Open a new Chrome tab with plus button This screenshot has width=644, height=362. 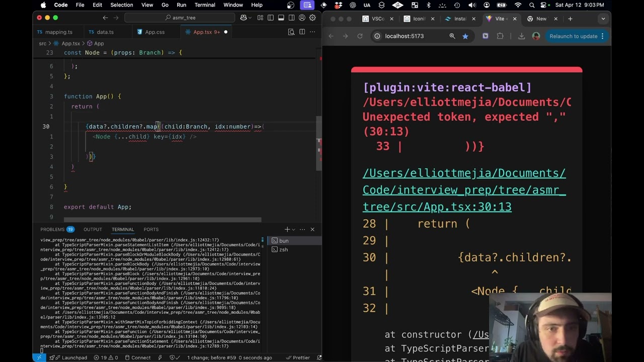point(570,19)
